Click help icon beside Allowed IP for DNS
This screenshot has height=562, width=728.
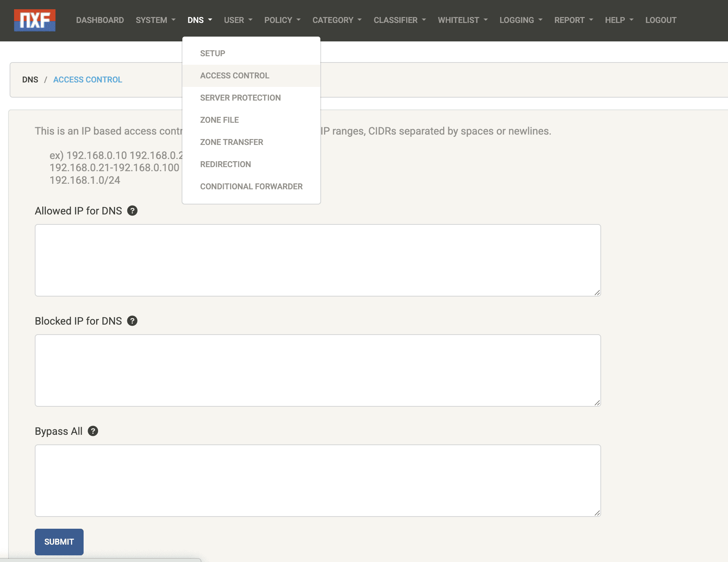coord(132,211)
